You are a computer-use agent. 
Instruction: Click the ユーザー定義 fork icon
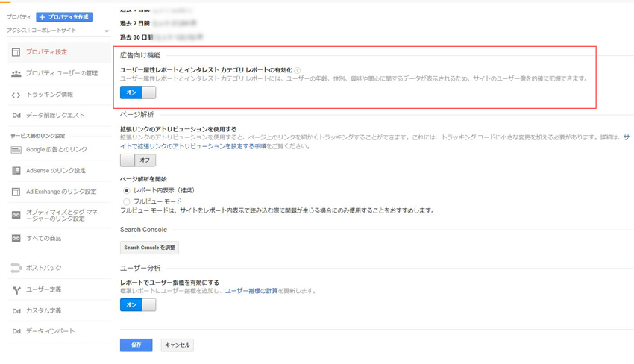(16, 290)
